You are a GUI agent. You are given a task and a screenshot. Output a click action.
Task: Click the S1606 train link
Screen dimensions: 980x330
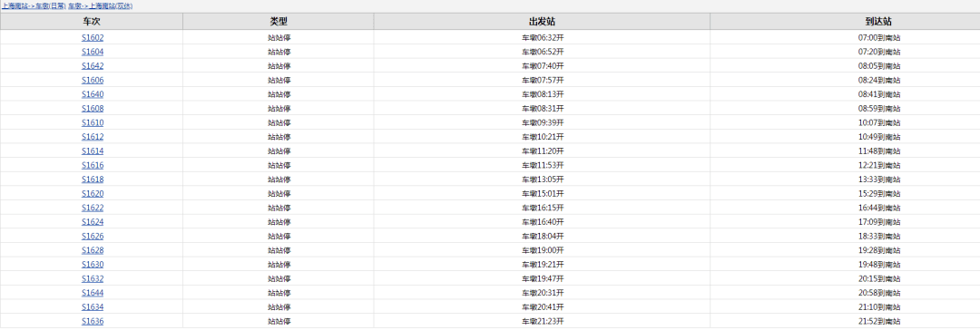93,80
